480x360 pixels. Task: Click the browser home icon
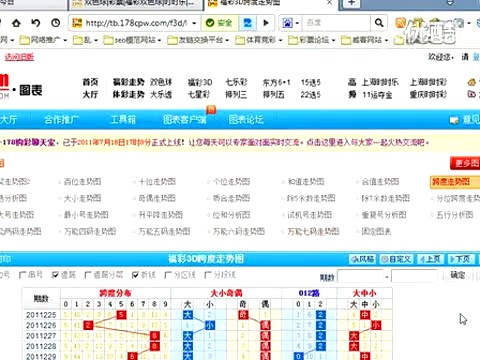click(16, 23)
